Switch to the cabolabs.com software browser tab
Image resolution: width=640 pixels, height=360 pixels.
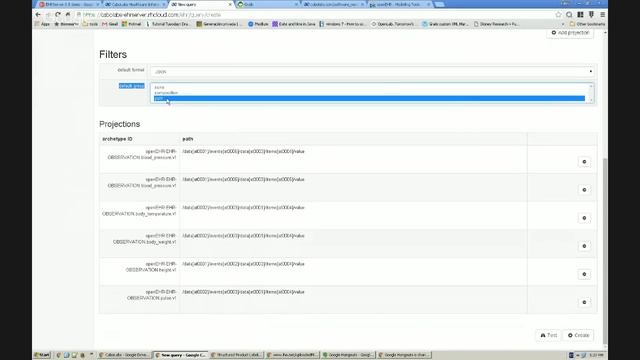click(333, 4)
